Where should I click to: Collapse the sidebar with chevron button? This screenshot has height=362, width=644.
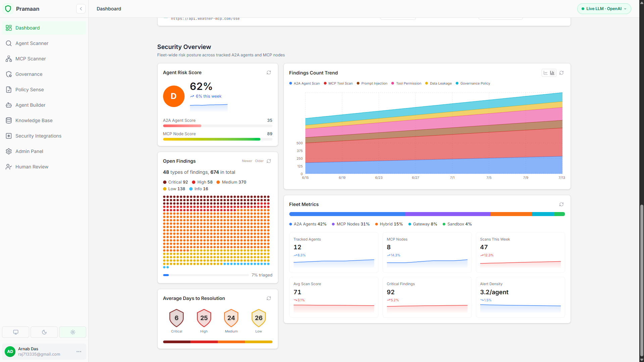(x=81, y=9)
